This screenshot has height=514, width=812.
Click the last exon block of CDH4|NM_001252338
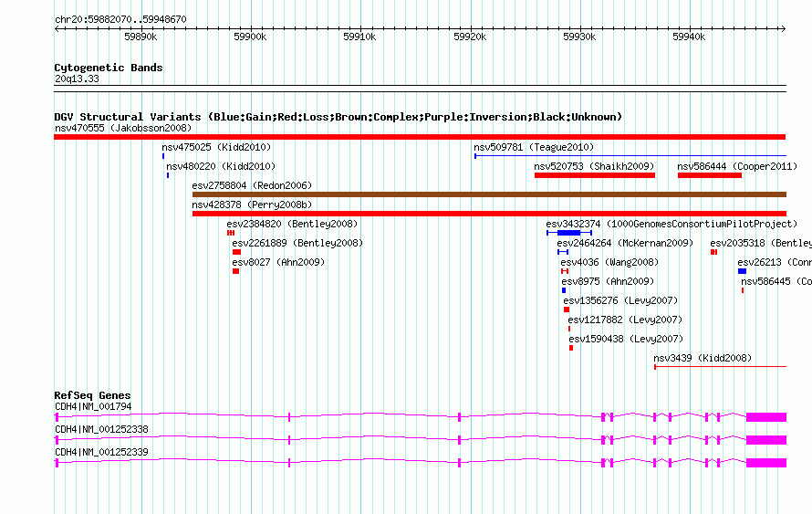point(766,440)
